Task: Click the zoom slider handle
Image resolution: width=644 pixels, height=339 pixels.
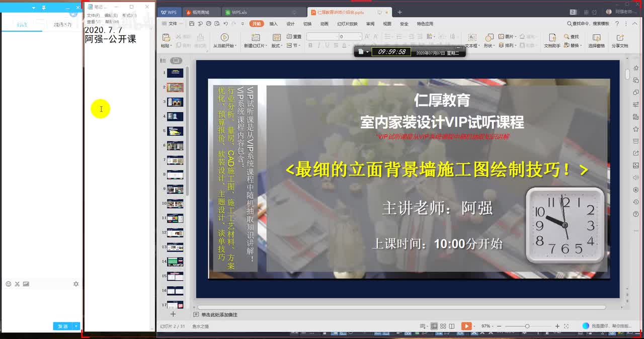Action: click(527, 326)
